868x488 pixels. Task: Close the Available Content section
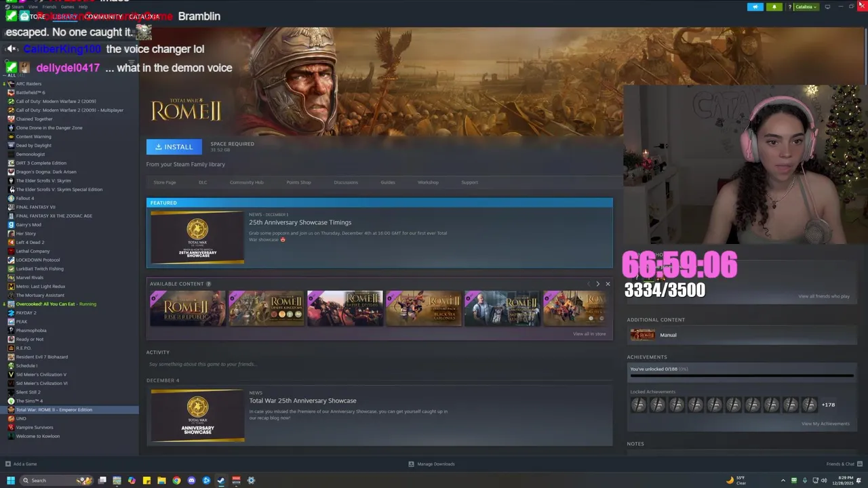(608, 284)
